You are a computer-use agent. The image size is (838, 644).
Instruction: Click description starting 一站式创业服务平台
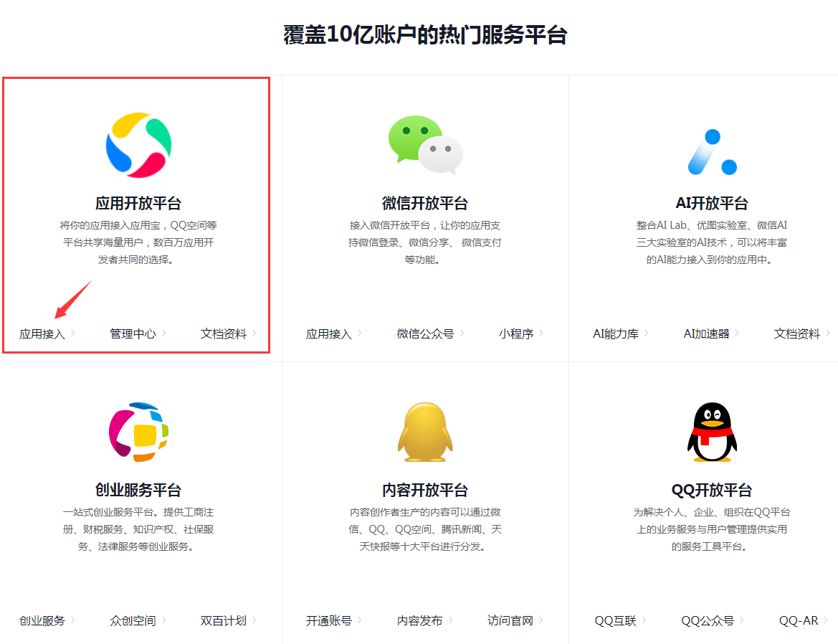point(138,529)
